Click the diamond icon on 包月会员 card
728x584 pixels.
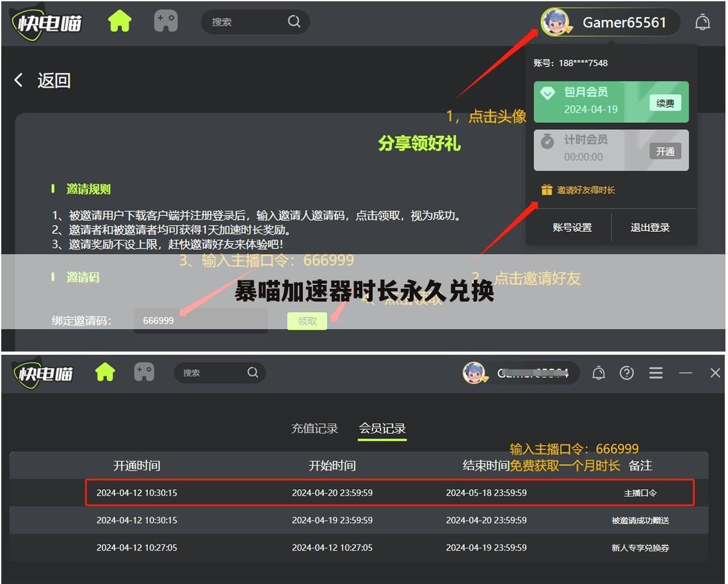[547, 93]
